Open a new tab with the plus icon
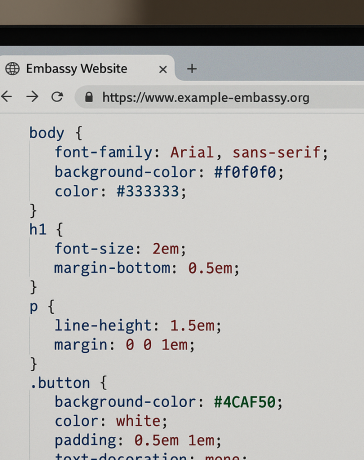The image size is (364, 460). click(192, 69)
